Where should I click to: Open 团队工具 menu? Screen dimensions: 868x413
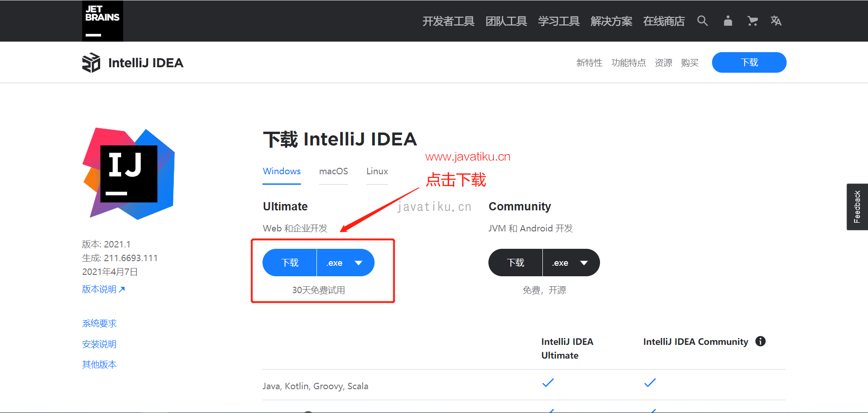(506, 21)
